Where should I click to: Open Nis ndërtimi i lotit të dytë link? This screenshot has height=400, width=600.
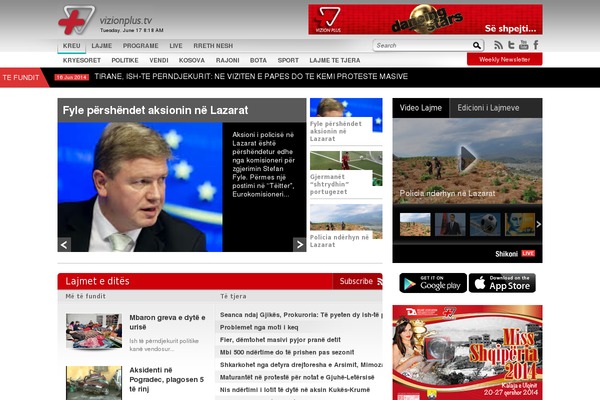tap(295, 390)
